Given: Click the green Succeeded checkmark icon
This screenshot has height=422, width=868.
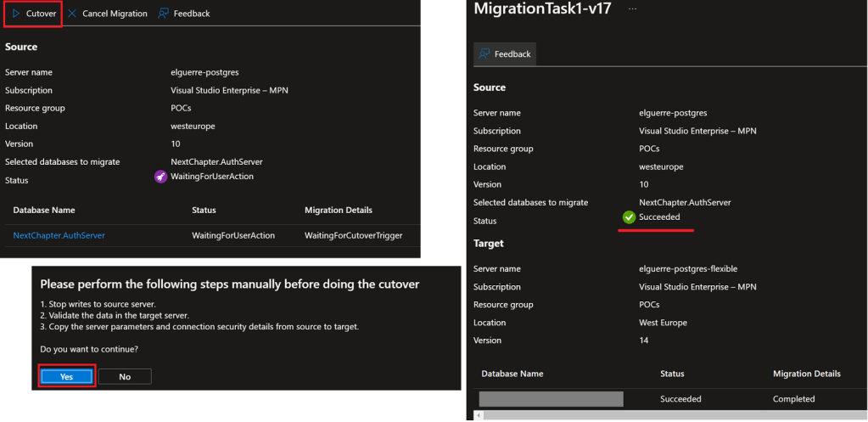Looking at the screenshot, I should 629,217.
